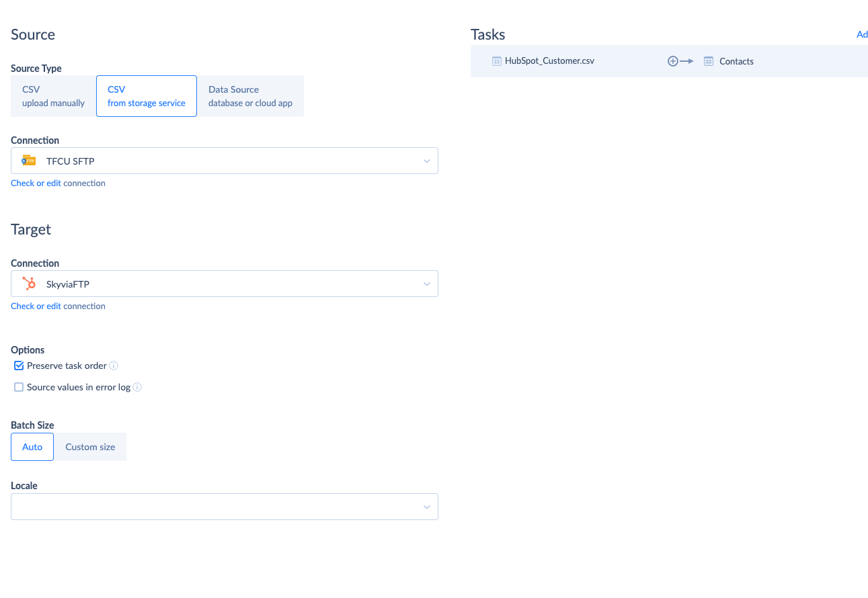The image size is (868, 598).
Task: Enable Source values in error log checkbox
Action: click(x=19, y=387)
